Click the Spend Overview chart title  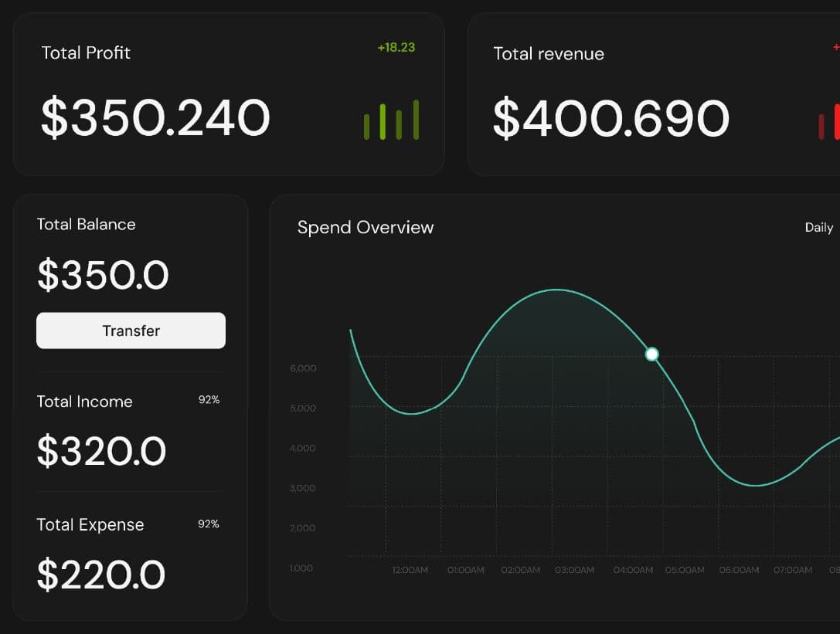(366, 228)
